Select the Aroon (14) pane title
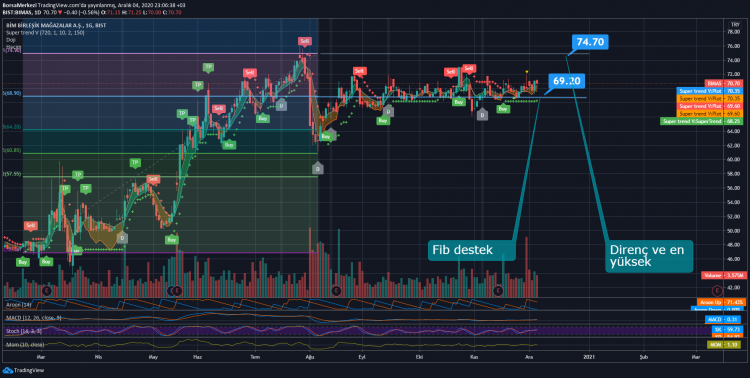This screenshot has height=378, width=750. point(18,304)
